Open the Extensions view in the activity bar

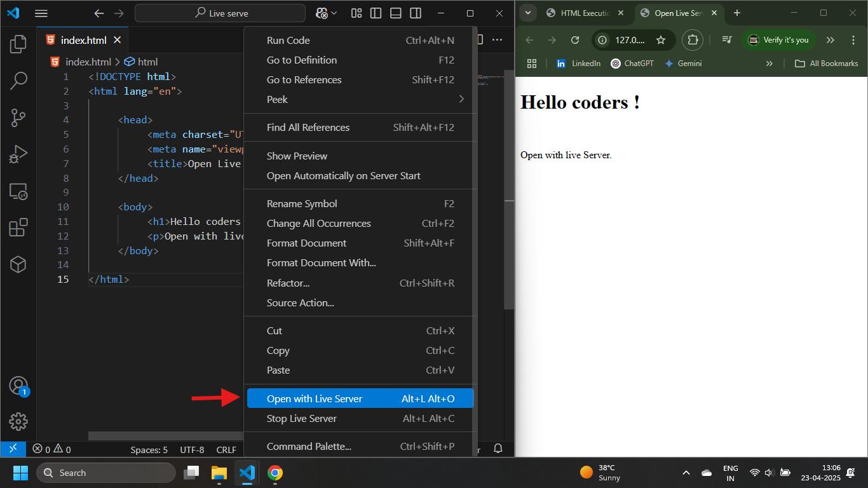[18, 227]
